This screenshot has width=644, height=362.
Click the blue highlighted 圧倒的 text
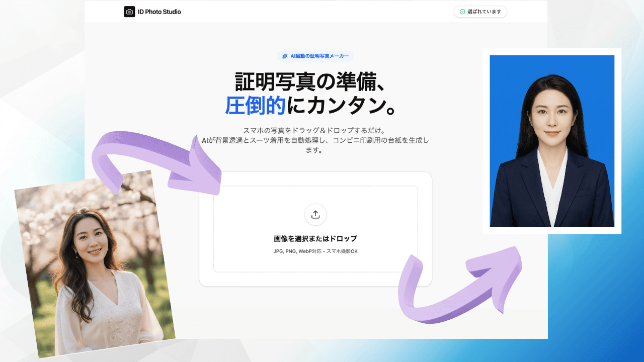pyautogui.click(x=258, y=103)
